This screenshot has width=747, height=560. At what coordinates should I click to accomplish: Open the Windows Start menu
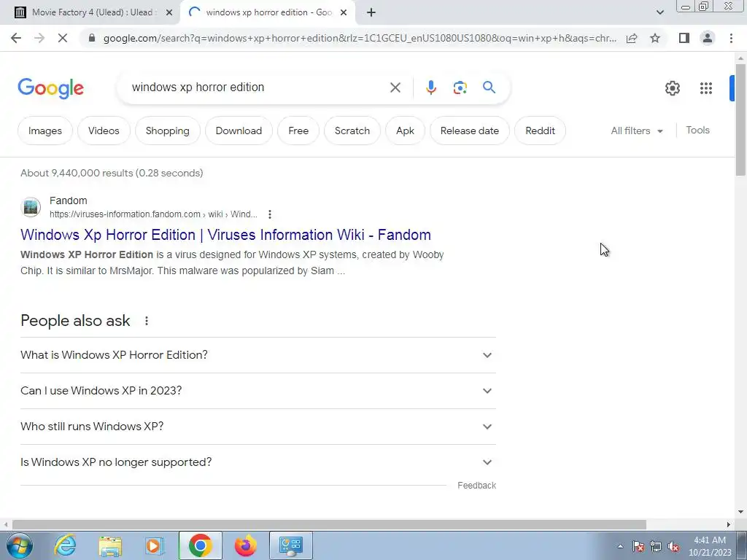pos(19,545)
